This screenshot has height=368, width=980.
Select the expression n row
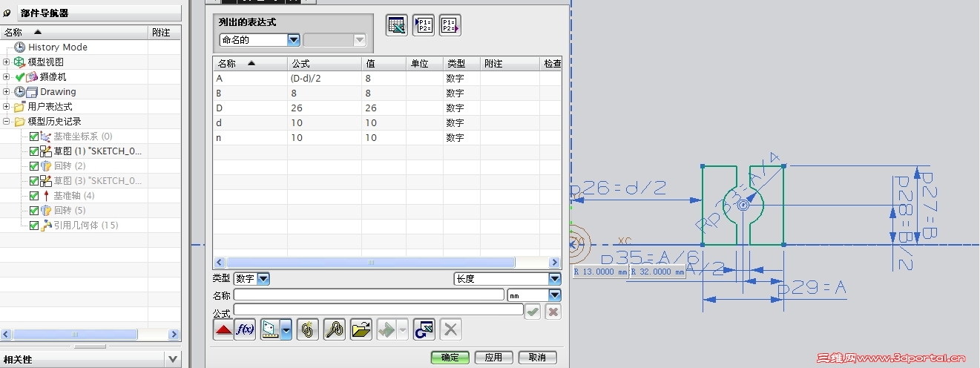click(387, 138)
